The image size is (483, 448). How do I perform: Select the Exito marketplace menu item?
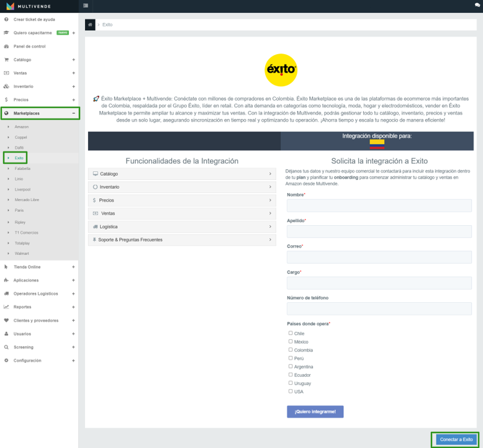coord(19,158)
